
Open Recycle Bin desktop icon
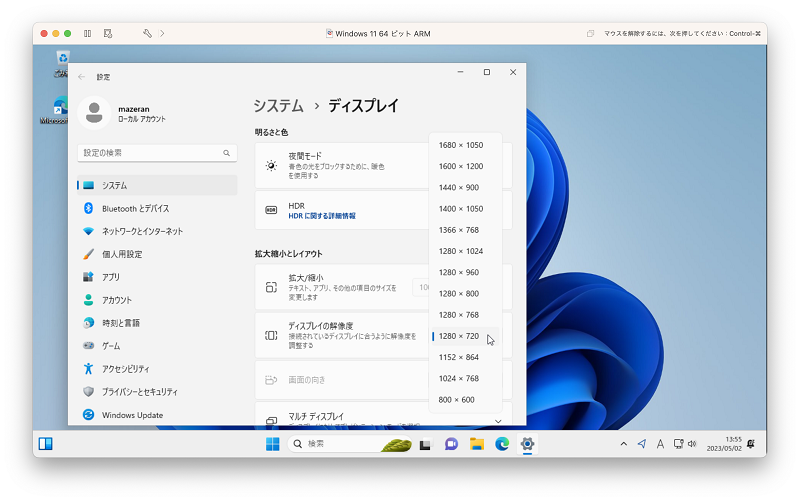(x=62, y=64)
